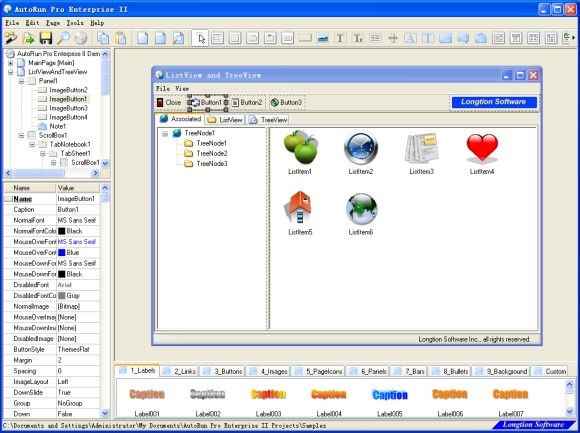This screenshot has width=580, height=433.
Task: Open the Tools menu
Action: tap(75, 23)
